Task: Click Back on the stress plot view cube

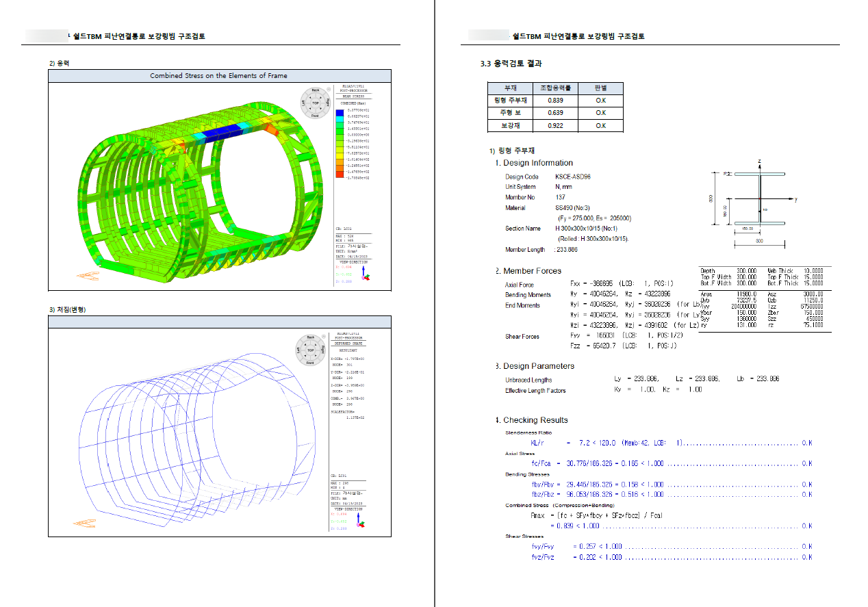Action: pyautogui.click(x=316, y=90)
